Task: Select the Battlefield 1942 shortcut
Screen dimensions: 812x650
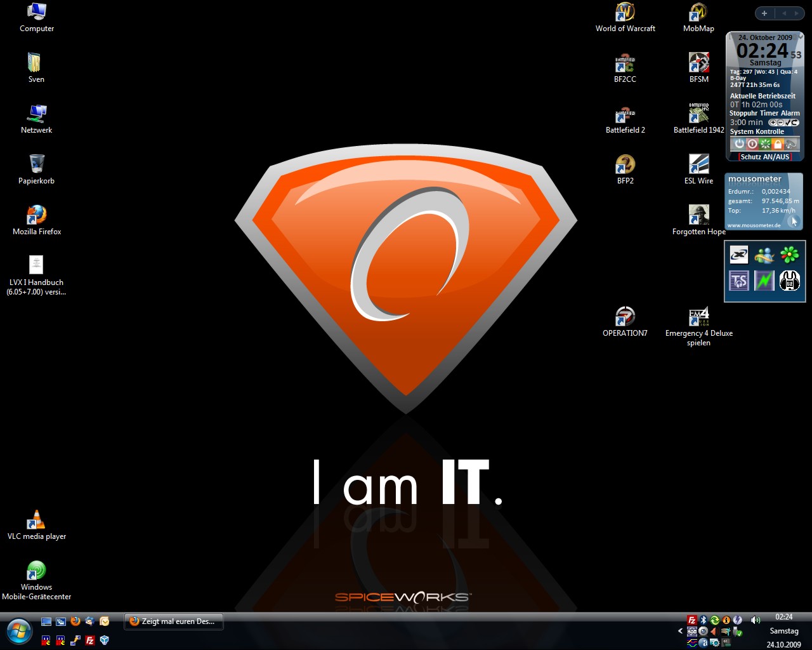Action: tap(698, 119)
